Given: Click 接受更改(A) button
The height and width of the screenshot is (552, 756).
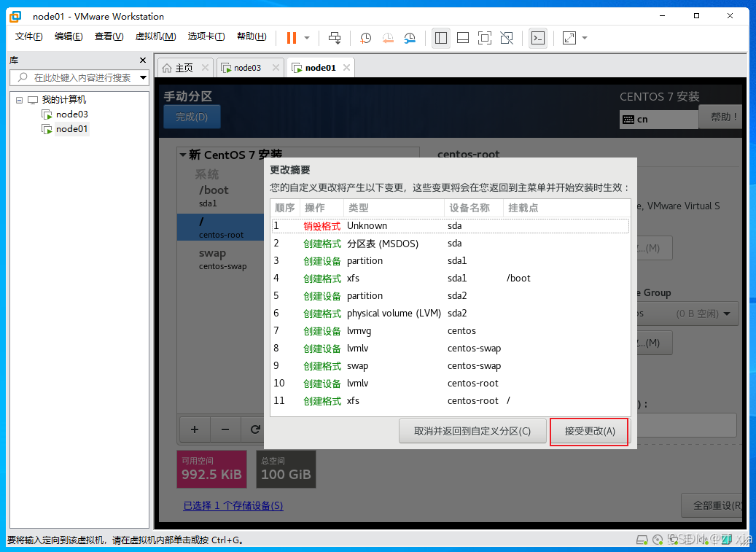Looking at the screenshot, I should 590,431.
